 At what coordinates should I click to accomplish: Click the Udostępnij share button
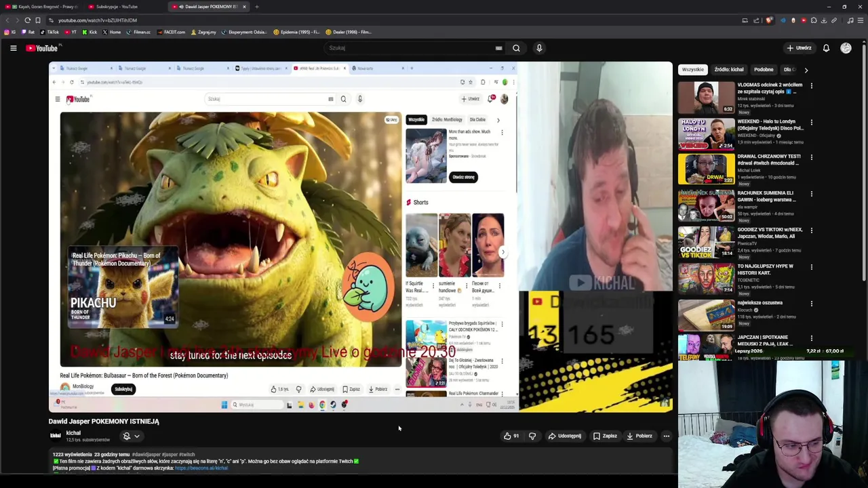coord(565,436)
